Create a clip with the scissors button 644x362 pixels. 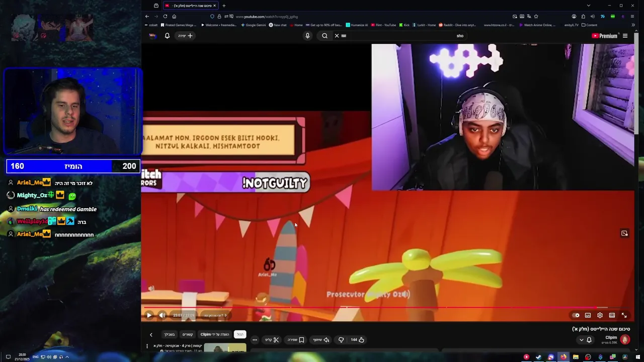(272, 340)
